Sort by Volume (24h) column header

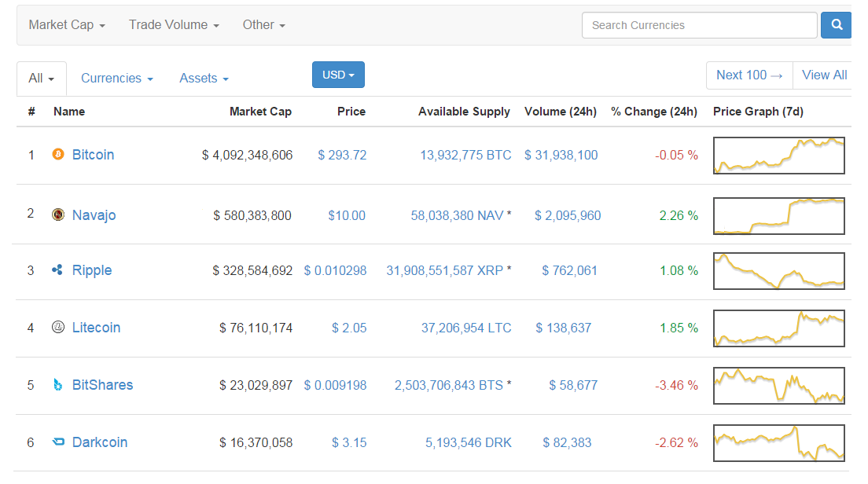561,112
